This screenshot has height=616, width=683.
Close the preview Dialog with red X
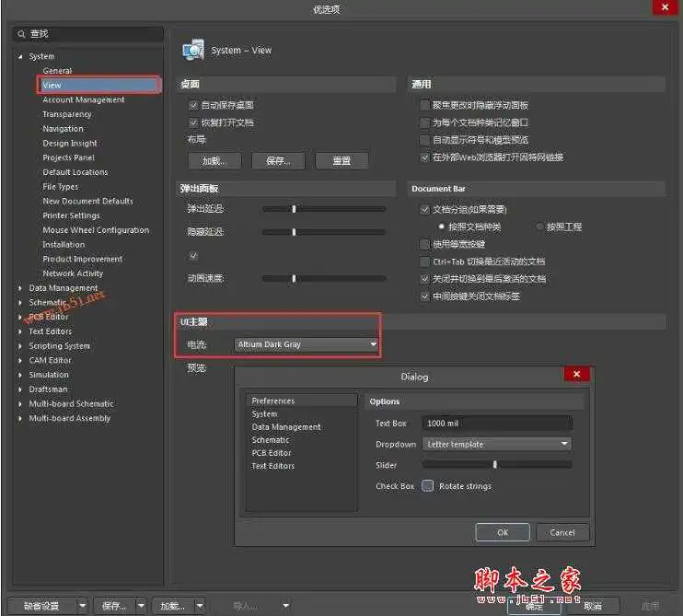[x=576, y=374]
